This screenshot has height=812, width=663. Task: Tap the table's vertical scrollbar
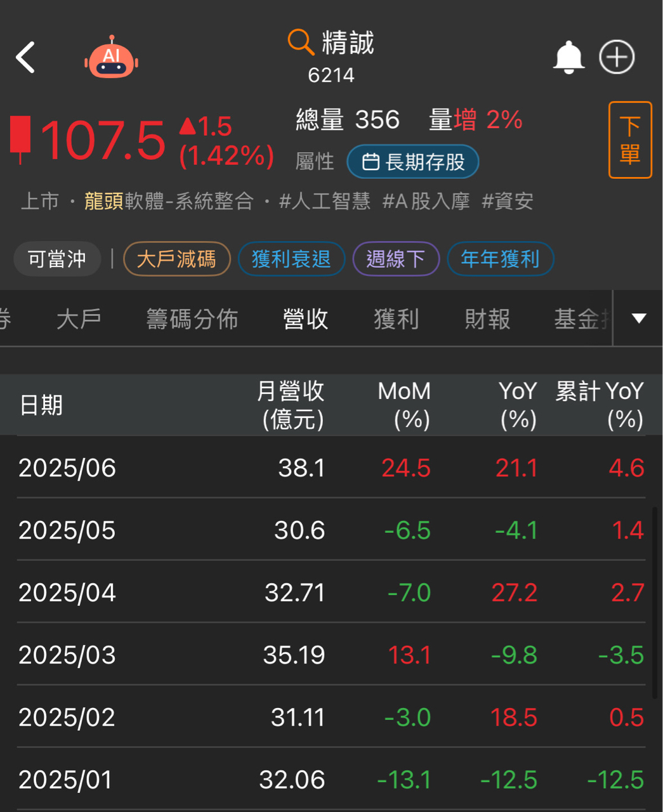(x=655, y=603)
